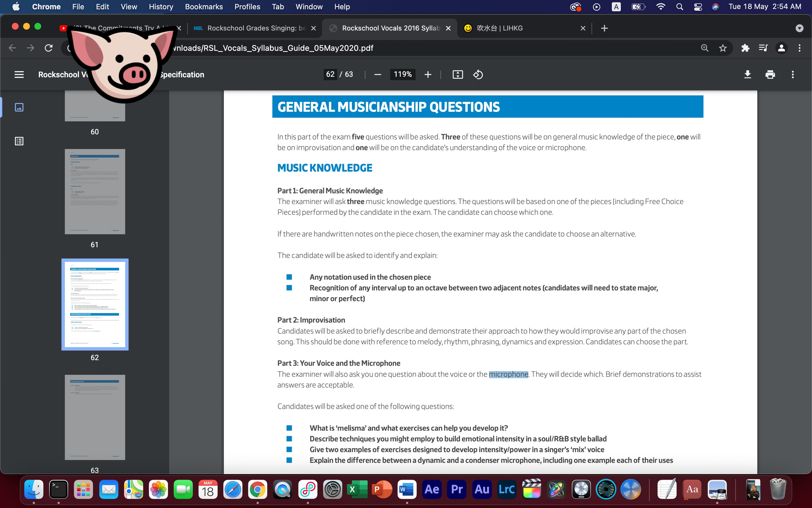812x508 pixels.
Task: Open Microsoft Excel from the Dock
Action: 357,489
